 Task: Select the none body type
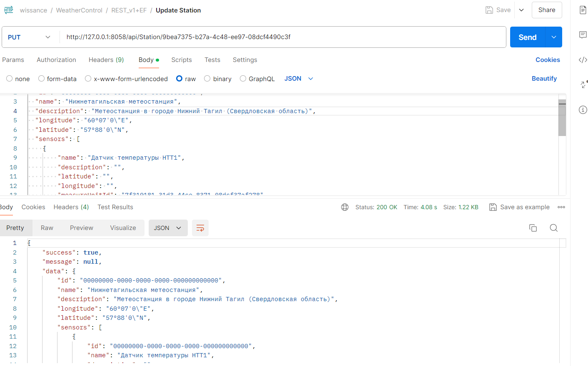(x=9, y=79)
